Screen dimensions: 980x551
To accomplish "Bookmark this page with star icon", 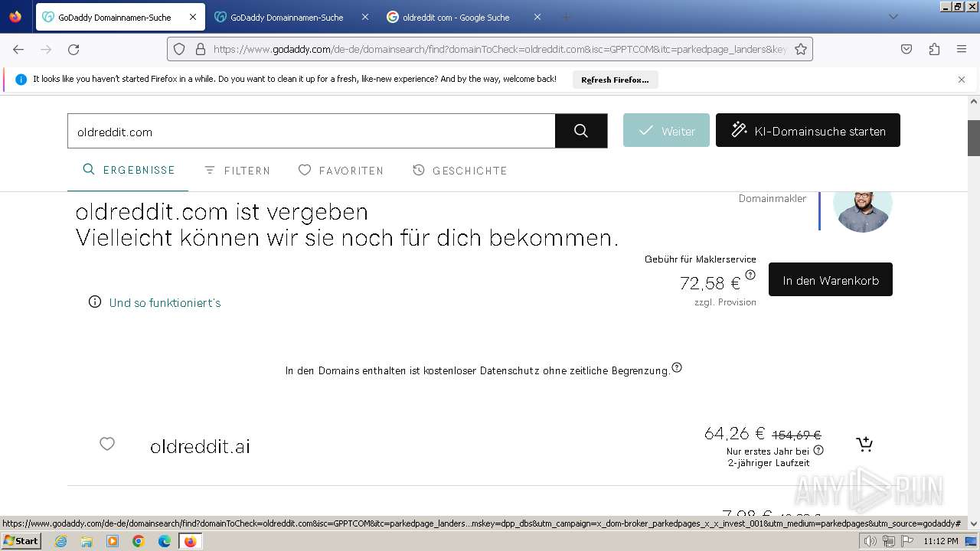I will tap(801, 49).
